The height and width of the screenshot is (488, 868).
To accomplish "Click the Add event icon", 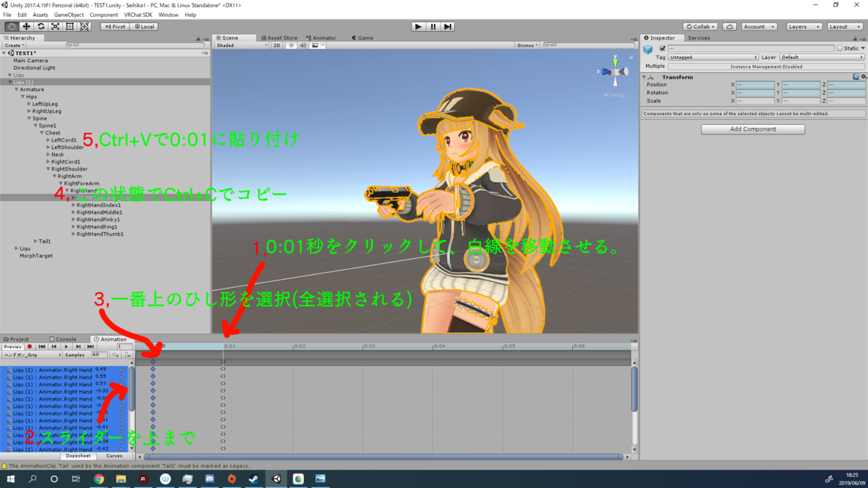I will tap(127, 355).
